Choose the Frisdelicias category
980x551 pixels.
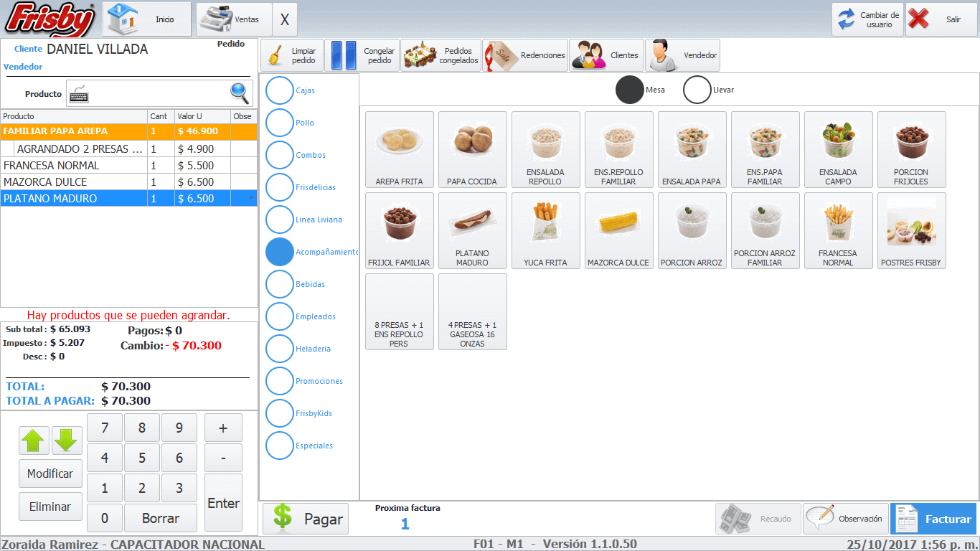point(280,187)
